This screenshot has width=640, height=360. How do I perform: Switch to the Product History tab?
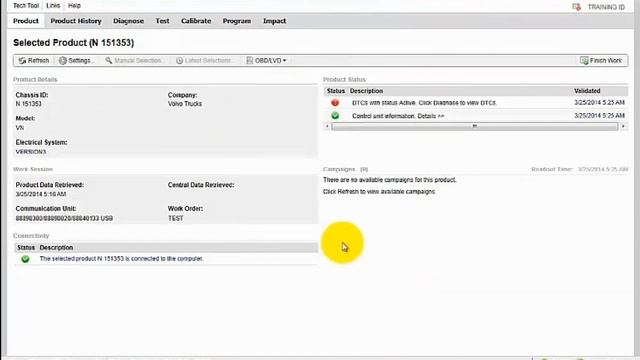[x=76, y=21]
